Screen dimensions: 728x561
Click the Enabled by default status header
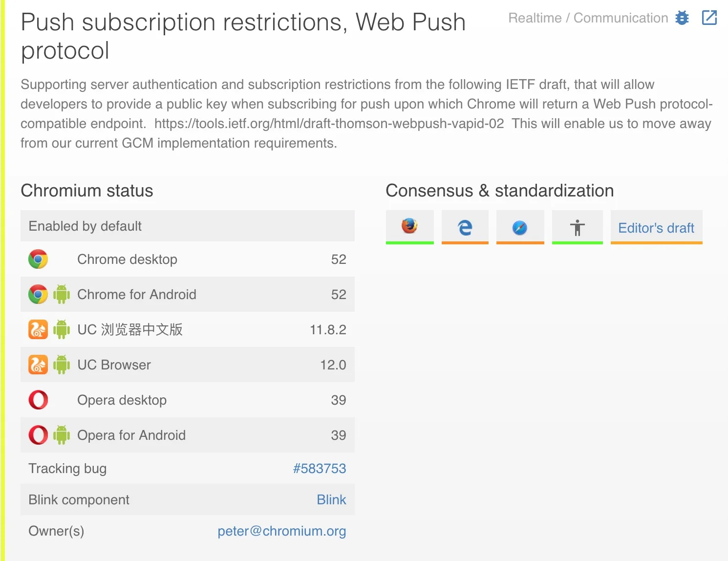pos(85,226)
